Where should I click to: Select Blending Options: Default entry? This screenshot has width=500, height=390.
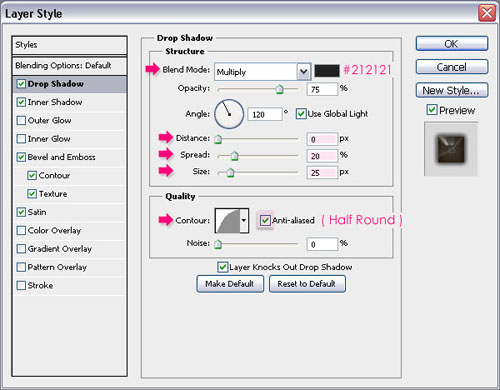coord(69,66)
